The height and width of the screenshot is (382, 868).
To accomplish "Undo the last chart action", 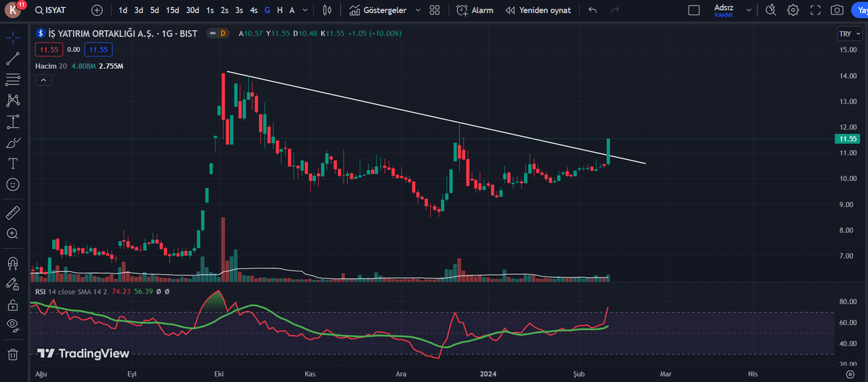I will 593,10.
